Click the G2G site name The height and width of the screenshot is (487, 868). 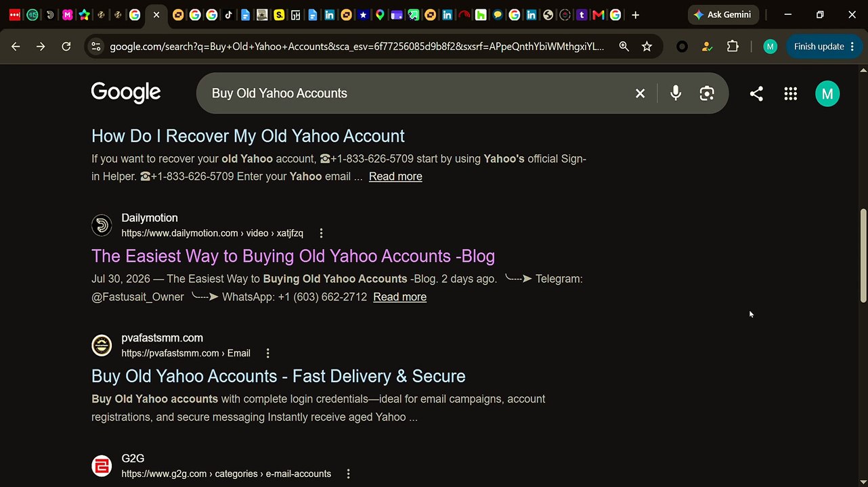133,459
